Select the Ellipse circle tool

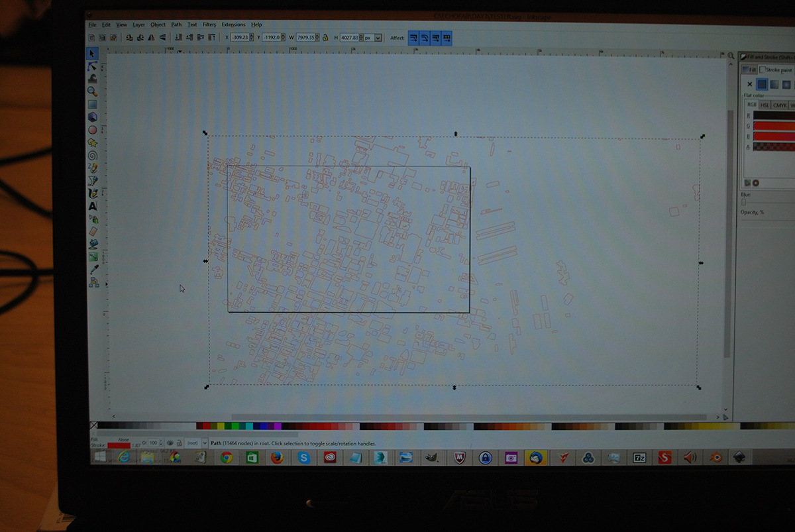(x=93, y=130)
